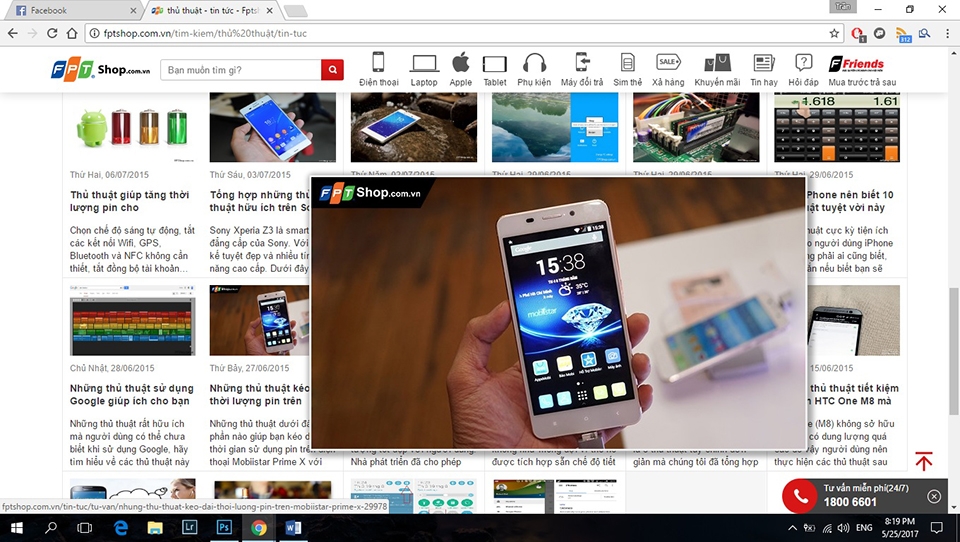Open Task View on taskbar
Viewport: 960px width, 542px height.
tap(84, 528)
